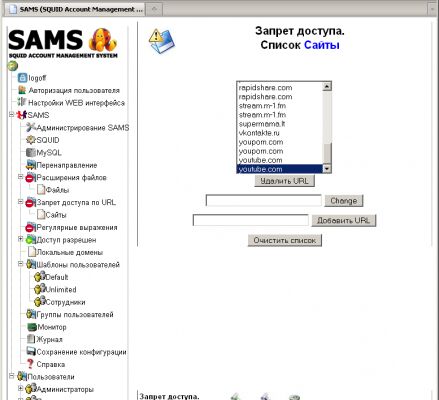The image size is (439, 400).
Task: Click the users icon of Шаблоны пользователей
Action: (x=31, y=264)
